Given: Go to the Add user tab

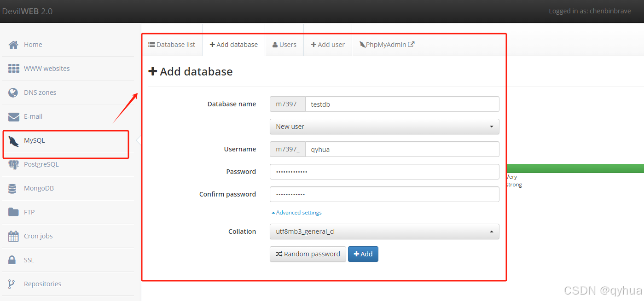Looking at the screenshot, I should 327,45.
